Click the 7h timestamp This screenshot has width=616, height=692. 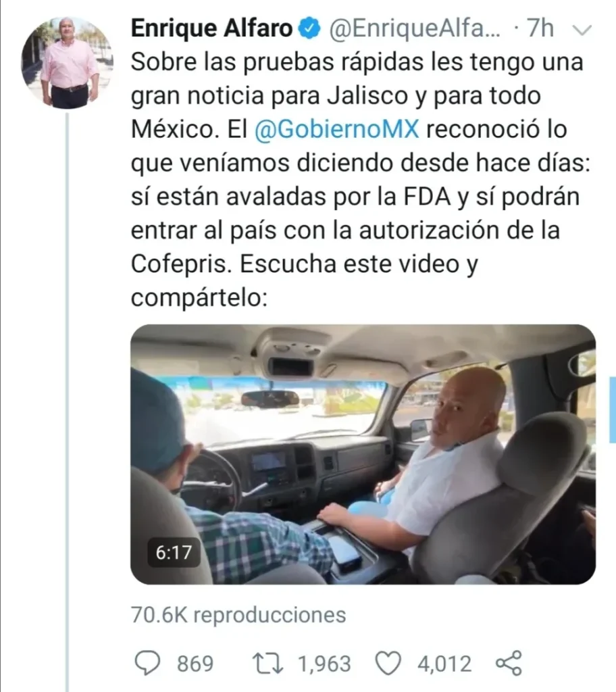coord(540,28)
